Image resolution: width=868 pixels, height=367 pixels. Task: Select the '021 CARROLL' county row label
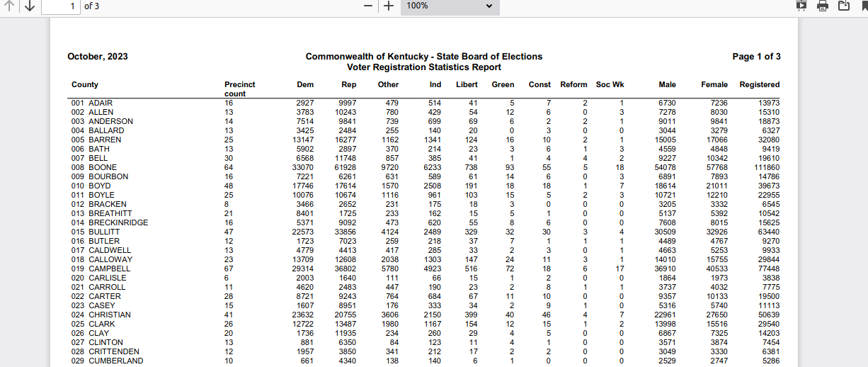pyautogui.click(x=98, y=287)
